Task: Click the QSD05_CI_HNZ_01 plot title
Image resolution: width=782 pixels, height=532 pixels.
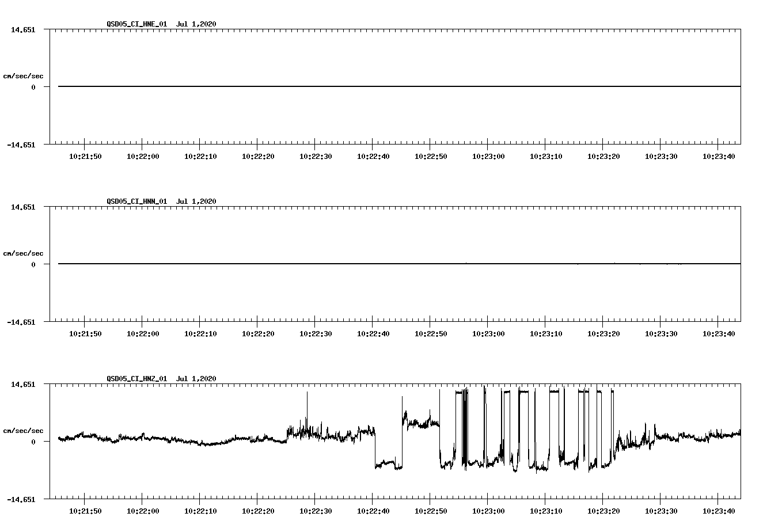Action: pyautogui.click(x=161, y=378)
